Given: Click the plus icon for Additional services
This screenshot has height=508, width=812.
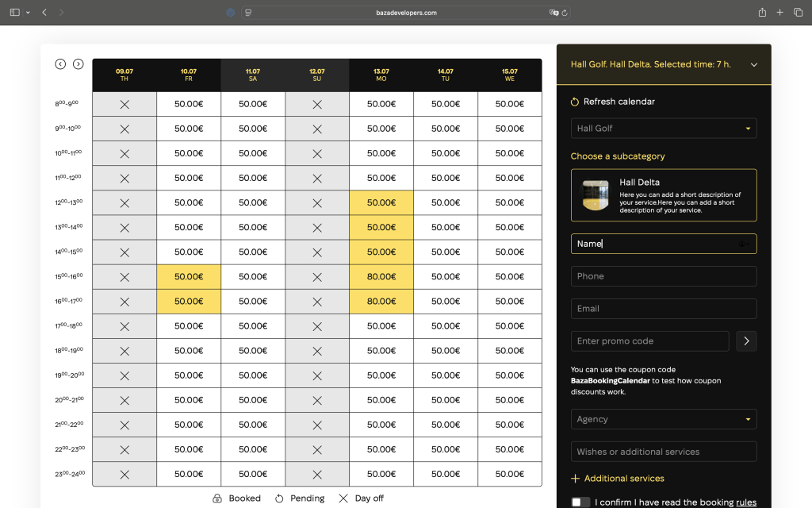Looking at the screenshot, I should [576, 479].
